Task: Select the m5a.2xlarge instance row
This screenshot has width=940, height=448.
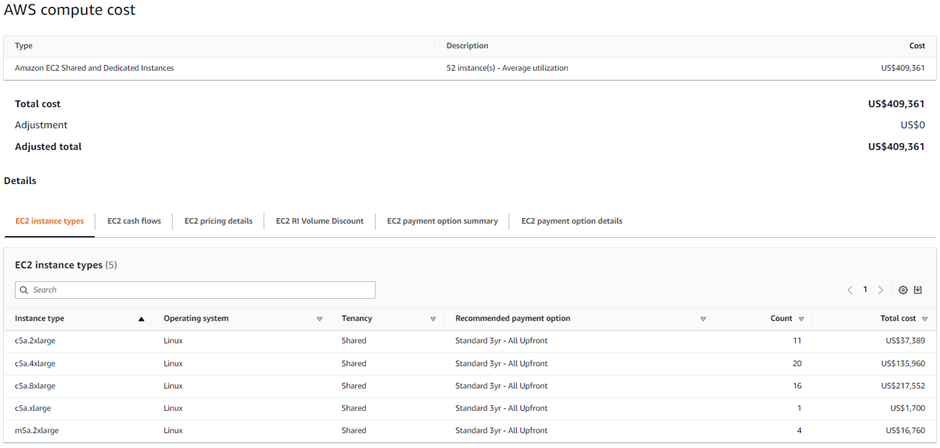Action: point(470,430)
